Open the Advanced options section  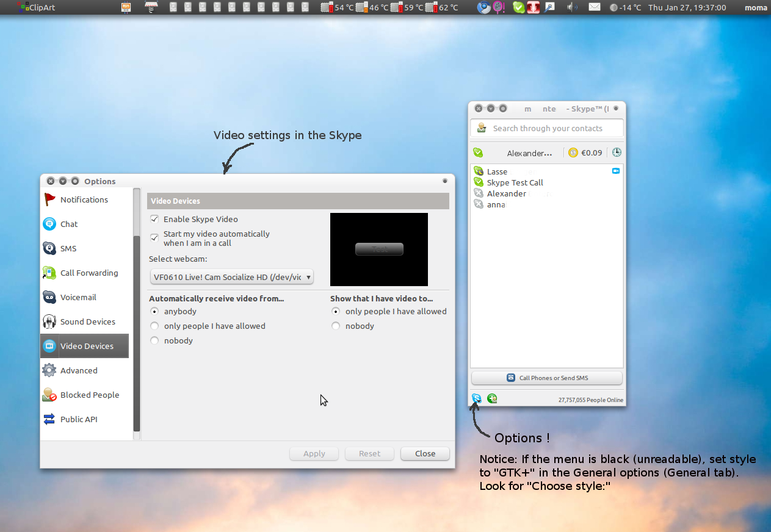click(x=84, y=370)
